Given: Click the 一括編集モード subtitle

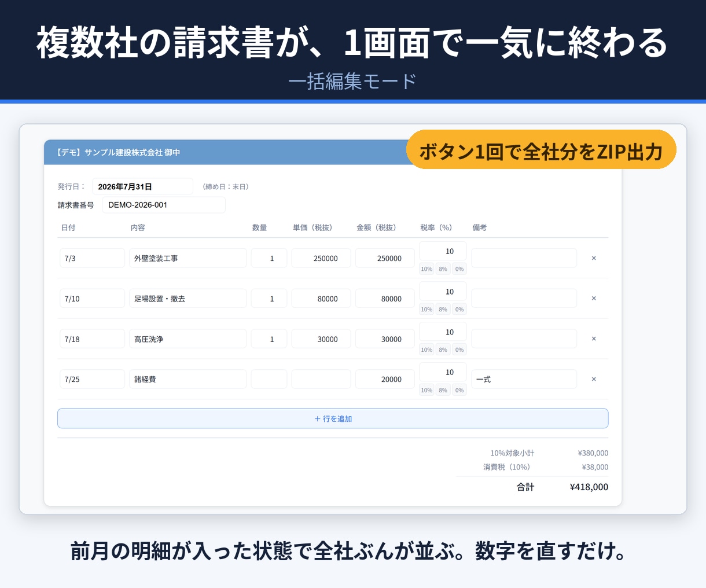Looking at the screenshot, I should [353, 82].
